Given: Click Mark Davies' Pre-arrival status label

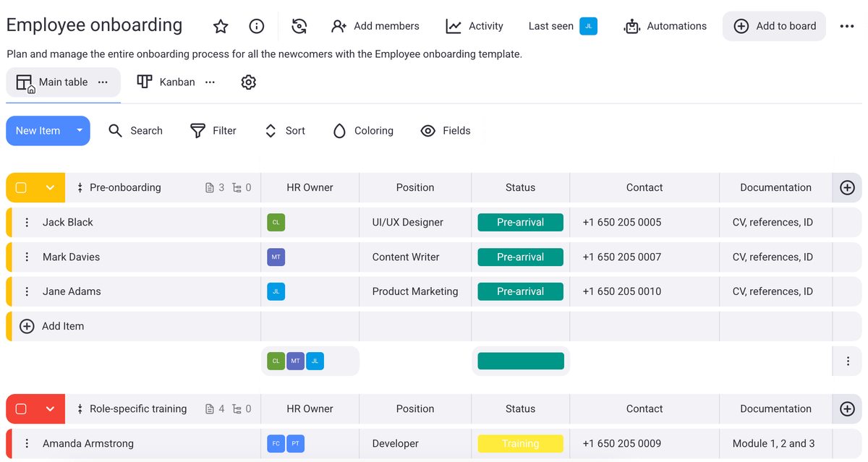Looking at the screenshot, I should (x=520, y=257).
